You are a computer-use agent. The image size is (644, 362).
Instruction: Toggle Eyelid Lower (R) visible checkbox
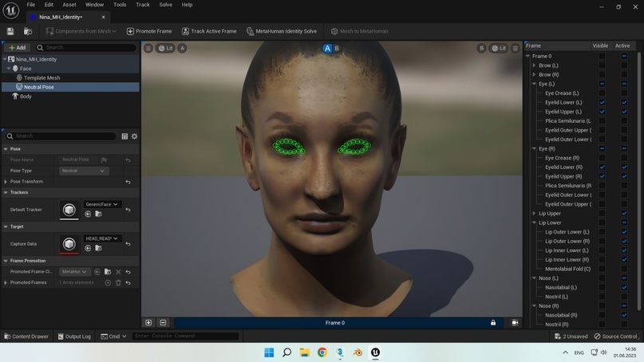pyautogui.click(x=602, y=167)
